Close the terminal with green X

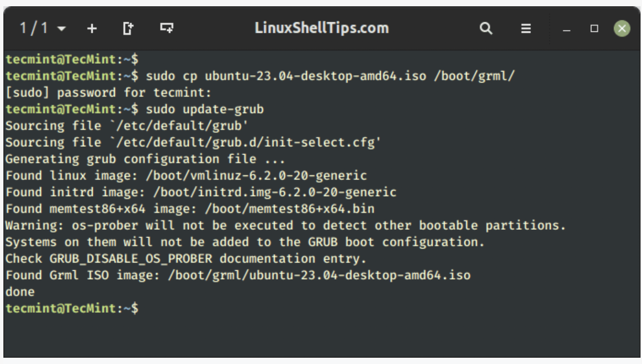tap(622, 28)
